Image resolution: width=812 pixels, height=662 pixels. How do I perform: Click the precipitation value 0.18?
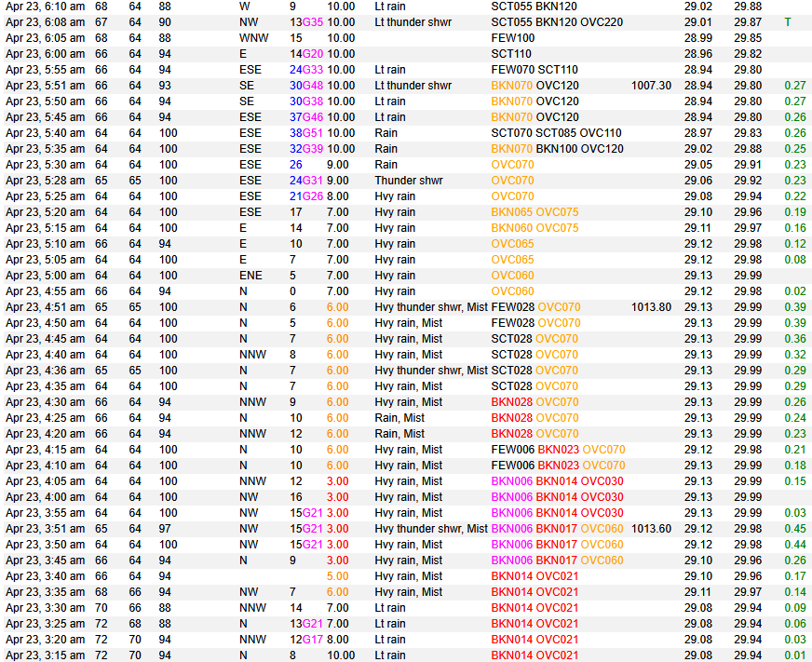[x=795, y=466]
